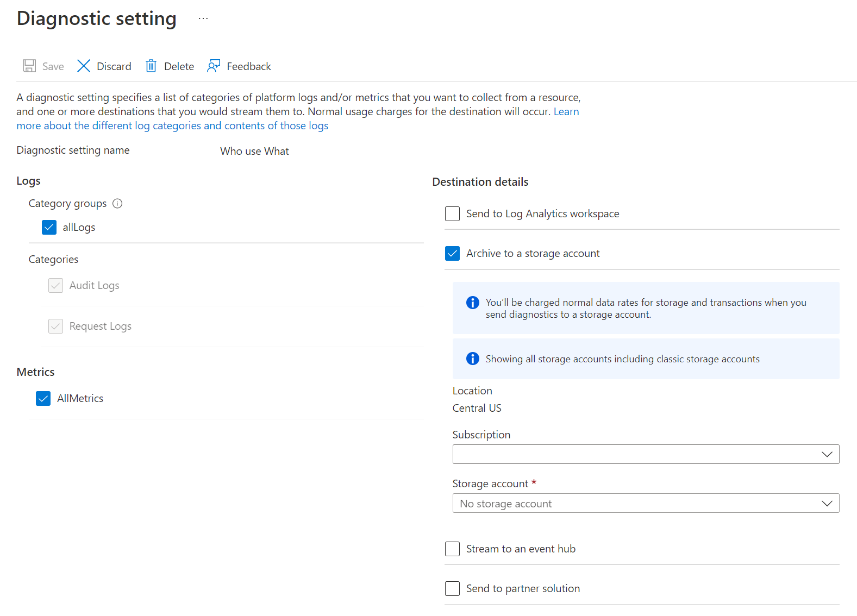Click the Discard X icon
The height and width of the screenshot is (616, 857).
point(84,66)
